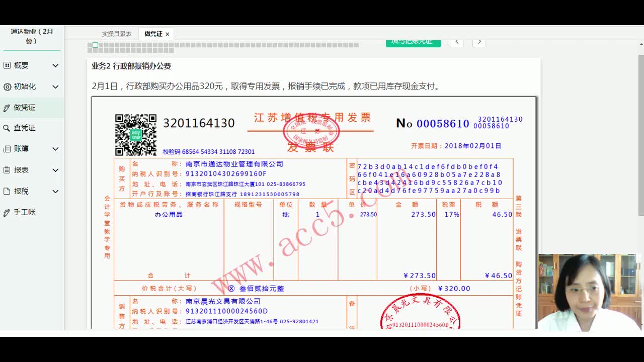This screenshot has height=362, width=644.
Task: Click the 通达物业（2月份）account title
Action: (32, 36)
